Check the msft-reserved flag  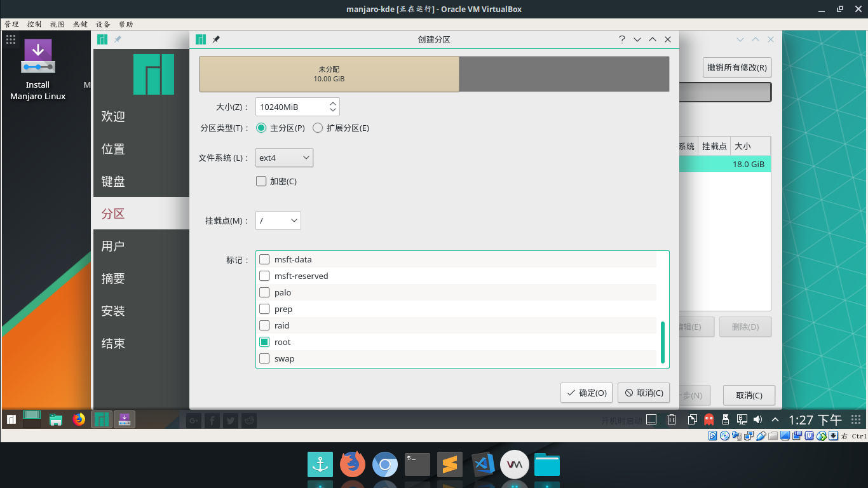pyautogui.click(x=265, y=276)
